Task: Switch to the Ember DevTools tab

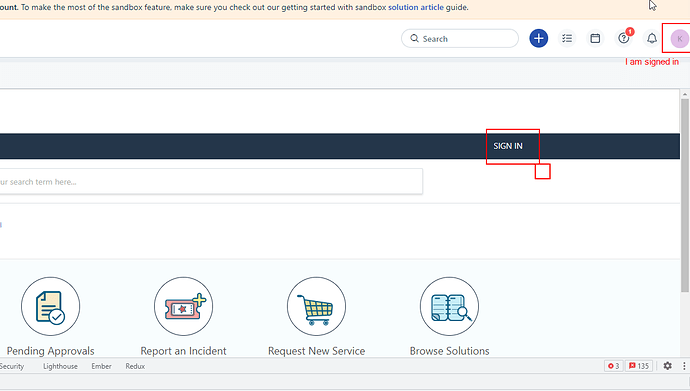Action: click(x=101, y=366)
